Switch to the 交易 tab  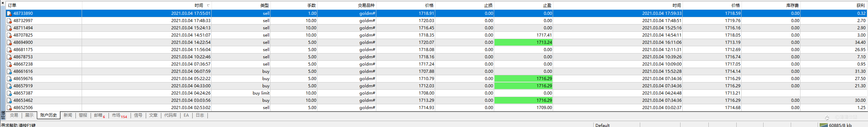14,115
